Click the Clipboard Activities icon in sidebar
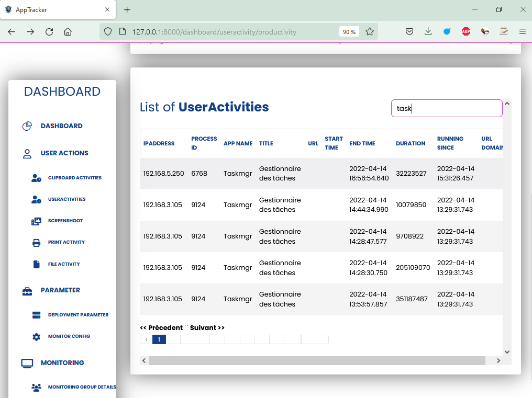The height and width of the screenshot is (398, 532). pos(36,178)
